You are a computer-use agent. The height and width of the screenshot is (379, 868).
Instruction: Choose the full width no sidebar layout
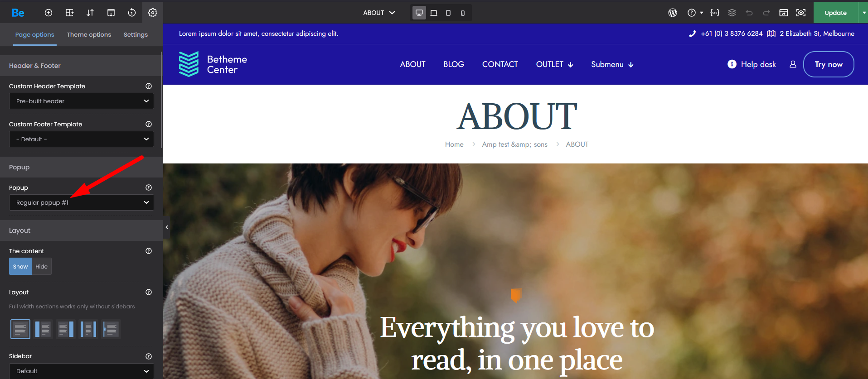pos(20,329)
